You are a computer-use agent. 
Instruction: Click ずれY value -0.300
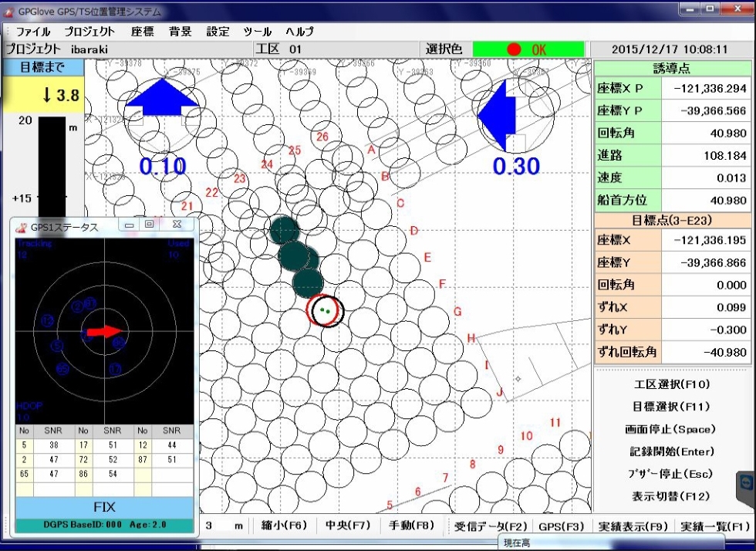coord(707,330)
